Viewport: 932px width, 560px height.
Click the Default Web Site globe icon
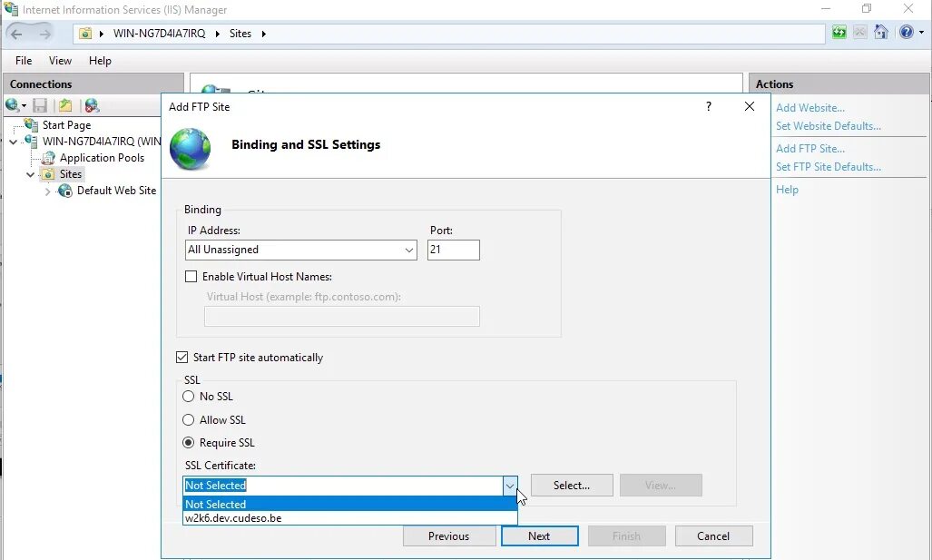pos(64,191)
